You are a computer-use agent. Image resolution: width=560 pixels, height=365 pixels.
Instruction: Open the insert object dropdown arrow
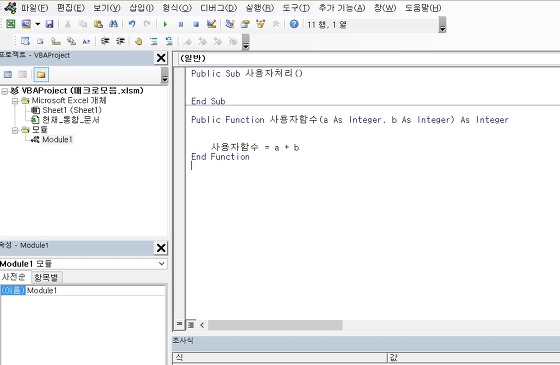click(38, 24)
